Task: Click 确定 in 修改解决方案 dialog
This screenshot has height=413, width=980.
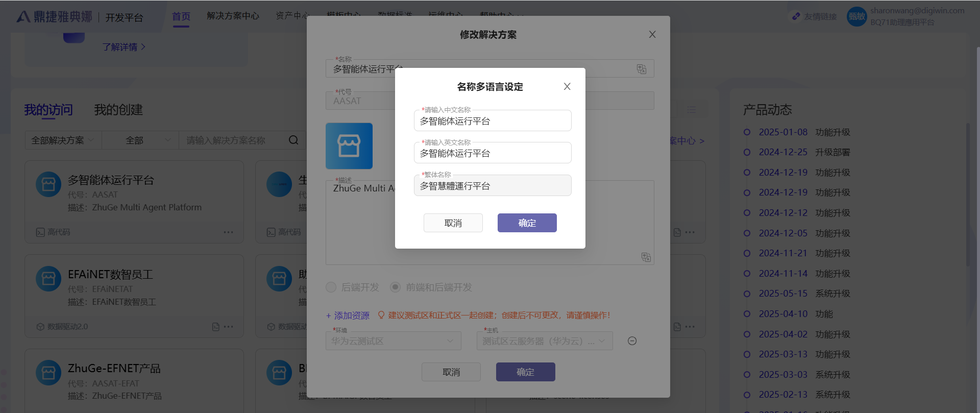Action: [x=526, y=372]
